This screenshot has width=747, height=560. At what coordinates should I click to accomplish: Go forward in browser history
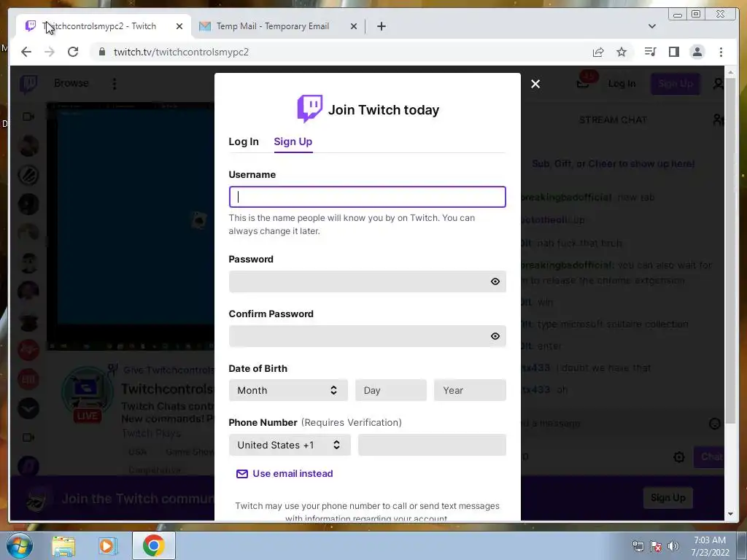click(x=50, y=52)
